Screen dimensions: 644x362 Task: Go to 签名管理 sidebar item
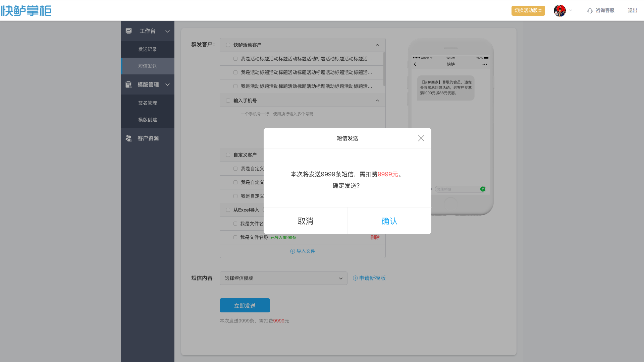click(148, 103)
